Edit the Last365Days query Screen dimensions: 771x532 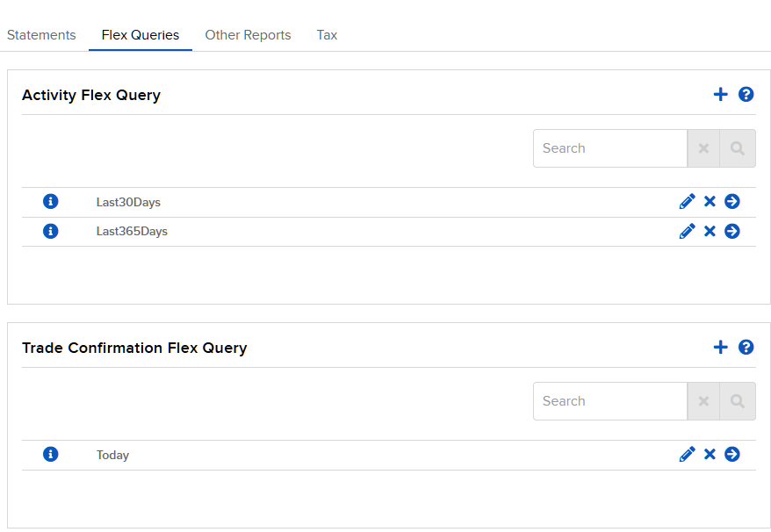point(687,231)
